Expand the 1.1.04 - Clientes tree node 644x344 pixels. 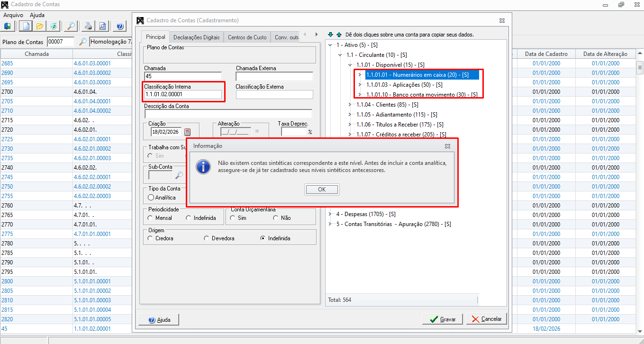[350, 104]
